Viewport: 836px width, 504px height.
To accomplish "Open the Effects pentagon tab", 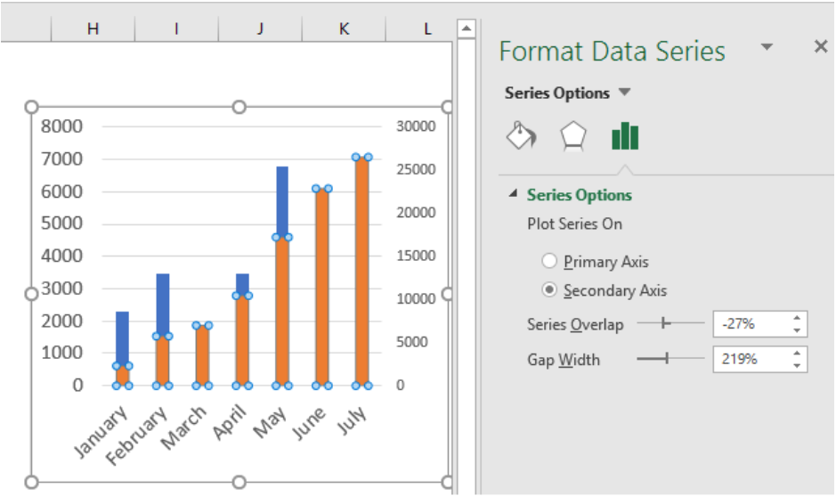I will click(x=573, y=136).
